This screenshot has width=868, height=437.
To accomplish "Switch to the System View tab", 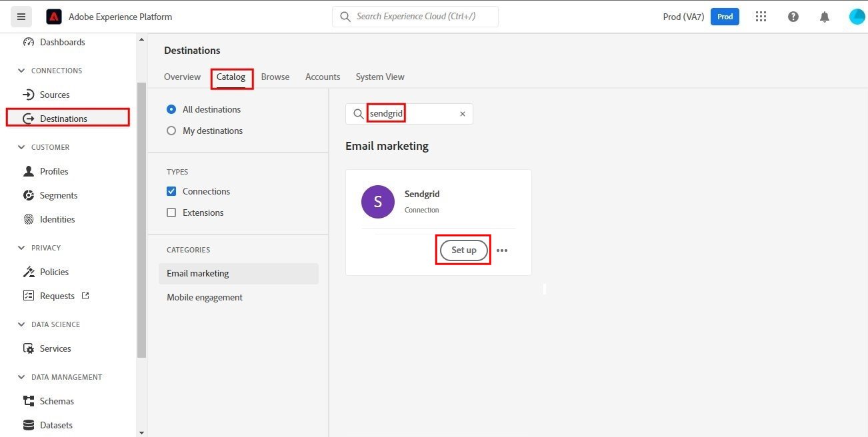I will 380,77.
